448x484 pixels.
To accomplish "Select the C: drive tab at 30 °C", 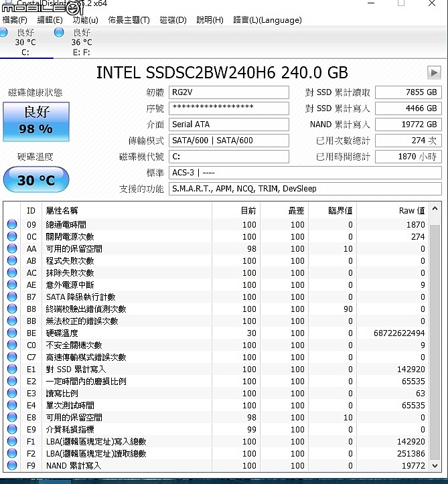I will pos(25,42).
